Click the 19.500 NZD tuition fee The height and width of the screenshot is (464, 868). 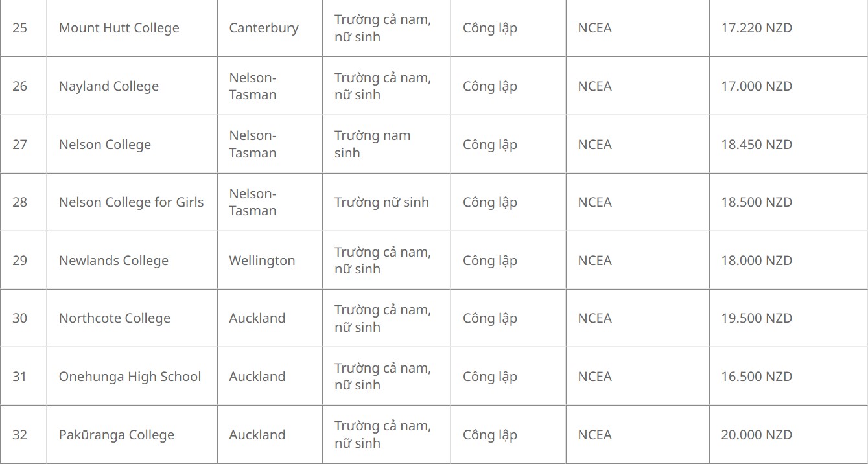coord(757,318)
